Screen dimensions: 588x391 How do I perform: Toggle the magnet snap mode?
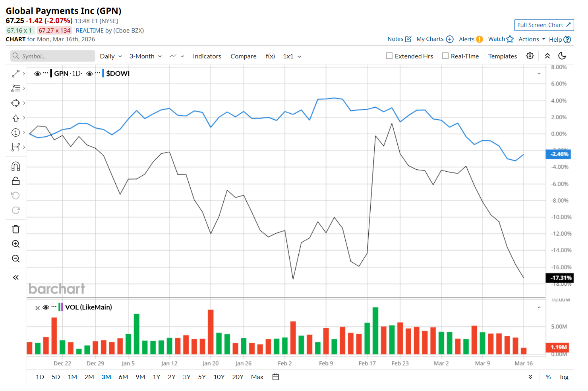(x=15, y=166)
